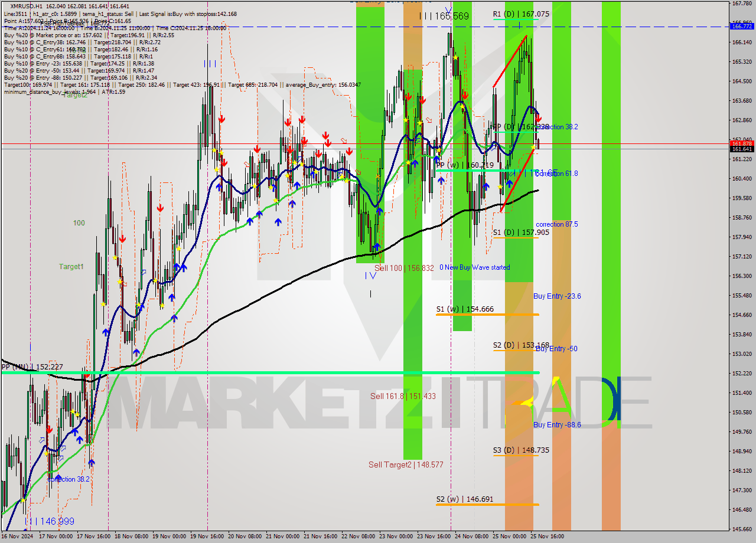Click 145.660 on the price axis
This screenshot has height=543, width=756.
tap(742, 529)
